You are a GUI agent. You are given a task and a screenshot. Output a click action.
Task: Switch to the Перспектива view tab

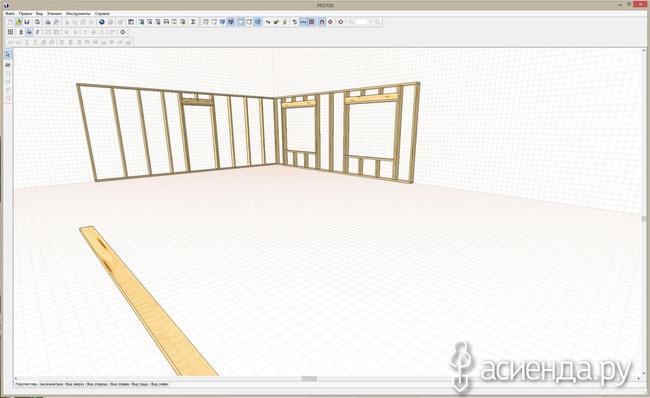tap(27, 384)
